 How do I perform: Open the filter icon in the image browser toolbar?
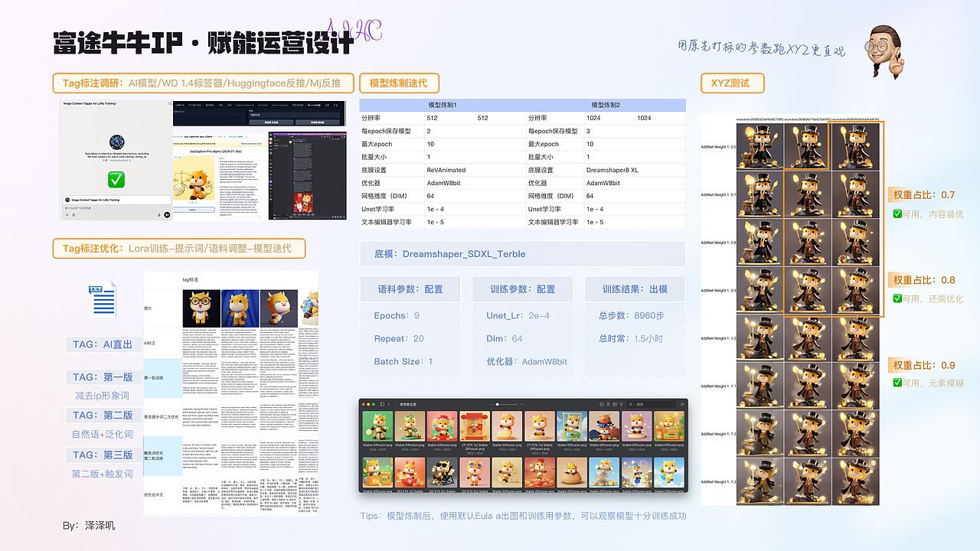(x=621, y=404)
